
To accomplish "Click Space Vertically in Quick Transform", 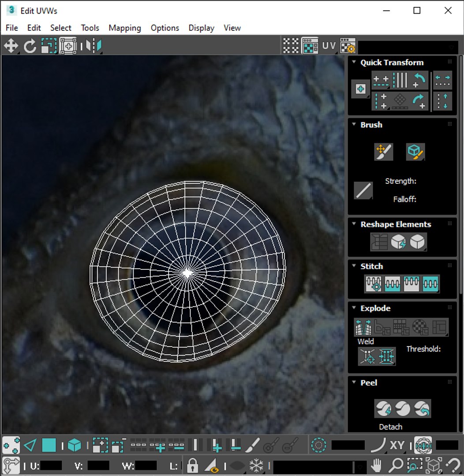I will (442, 101).
